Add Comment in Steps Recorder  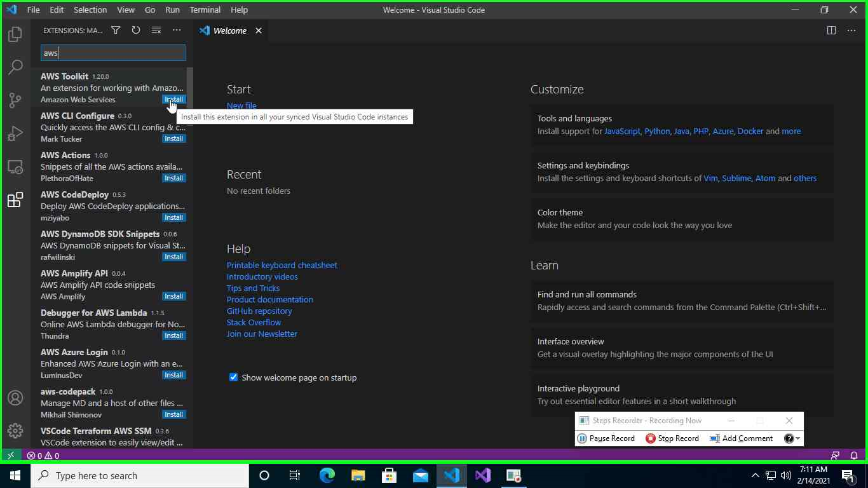742,438
